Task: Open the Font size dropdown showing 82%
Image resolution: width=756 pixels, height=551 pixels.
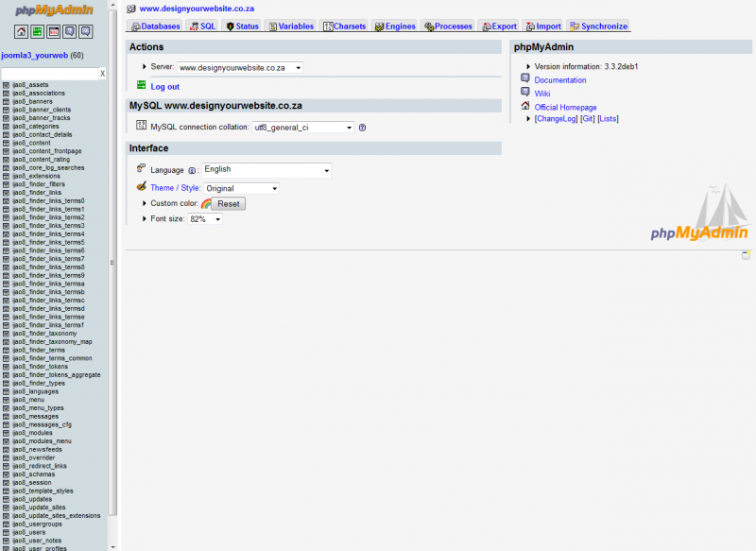Action: [x=205, y=219]
